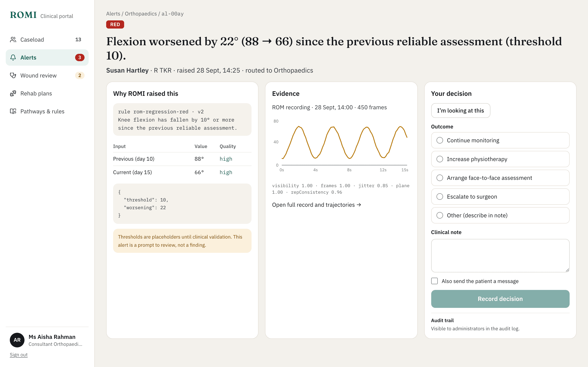Viewport: 588px width, 367px height.
Task: Select Continue monitoring outcome
Action: 500,140
